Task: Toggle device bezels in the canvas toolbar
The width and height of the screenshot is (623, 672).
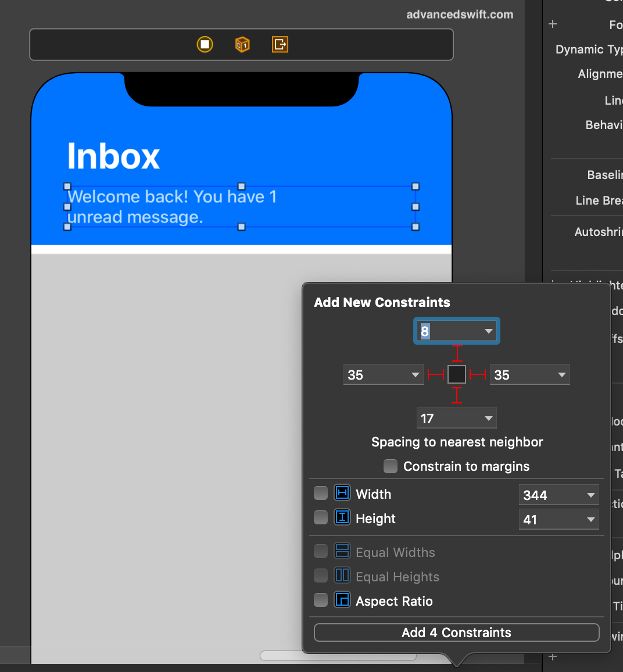Action: (205, 44)
